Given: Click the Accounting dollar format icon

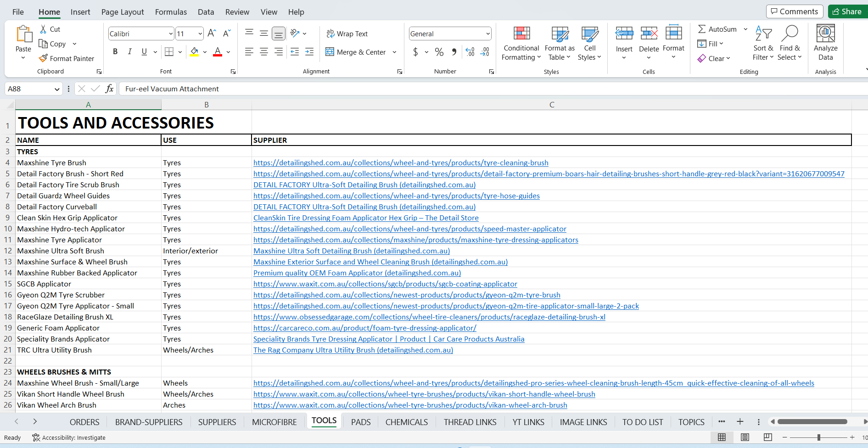Looking at the screenshot, I should [415, 52].
